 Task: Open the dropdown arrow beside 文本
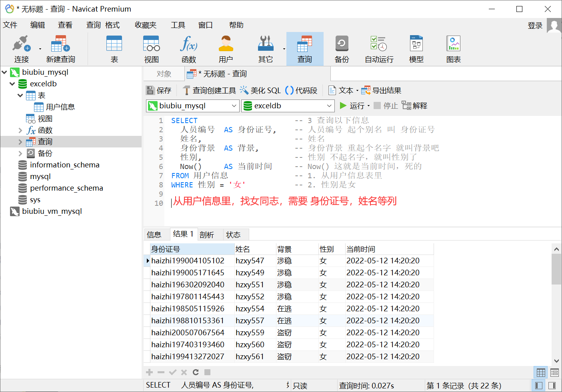(357, 91)
